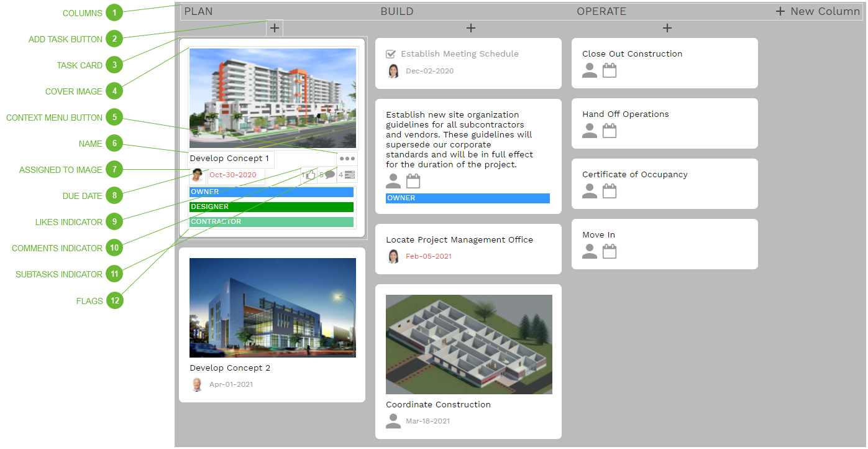Click the assigned-to avatar on Develop Concept 1
The width and height of the screenshot is (868, 449).
(196, 175)
